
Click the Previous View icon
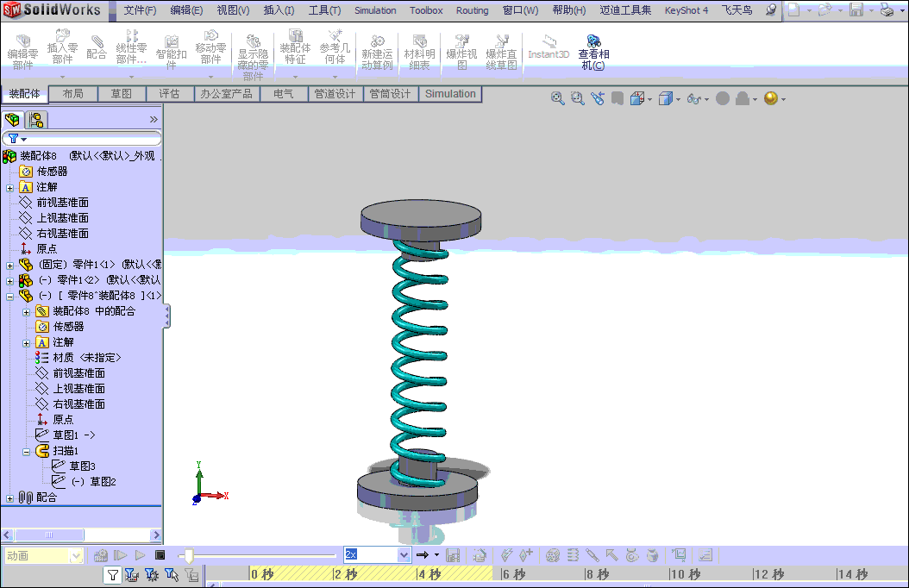tap(598, 98)
